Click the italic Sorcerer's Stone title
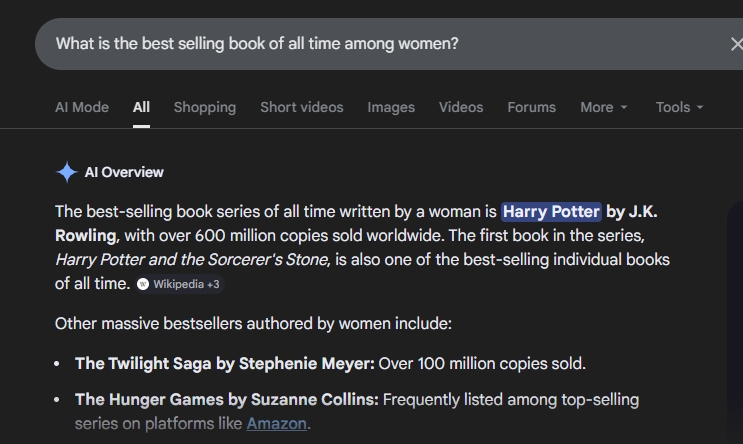 click(x=192, y=260)
